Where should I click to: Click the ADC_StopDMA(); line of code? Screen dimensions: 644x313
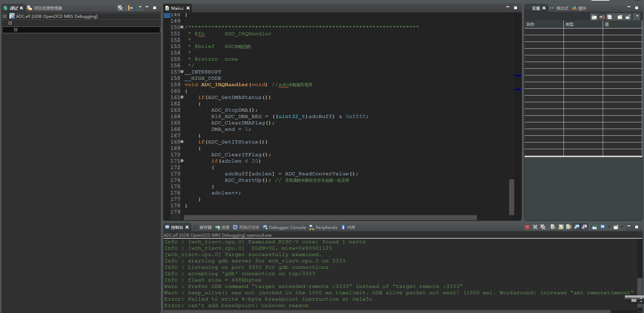click(234, 110)
